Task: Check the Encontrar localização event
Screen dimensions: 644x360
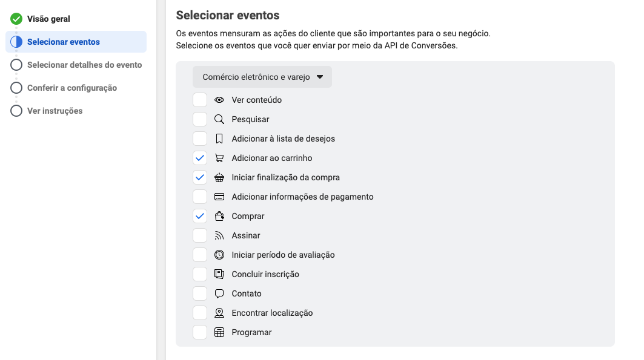Action: pos(200,312)
